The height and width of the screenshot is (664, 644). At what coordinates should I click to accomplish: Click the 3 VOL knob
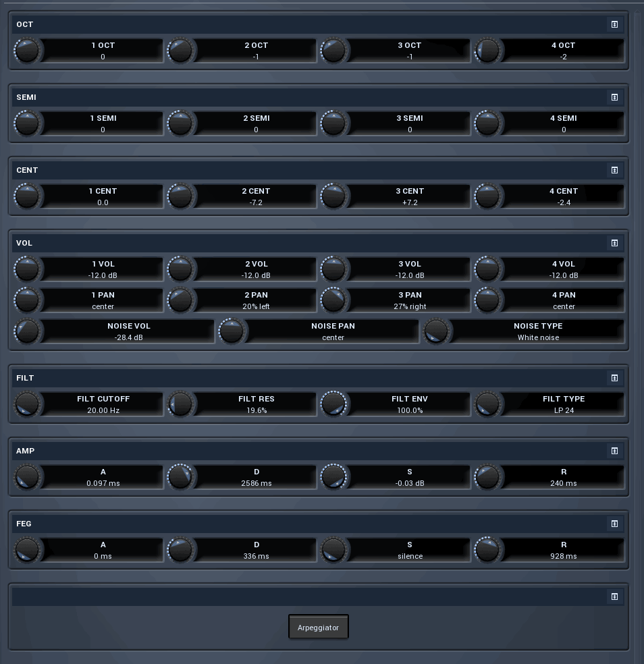pos(334,269)
